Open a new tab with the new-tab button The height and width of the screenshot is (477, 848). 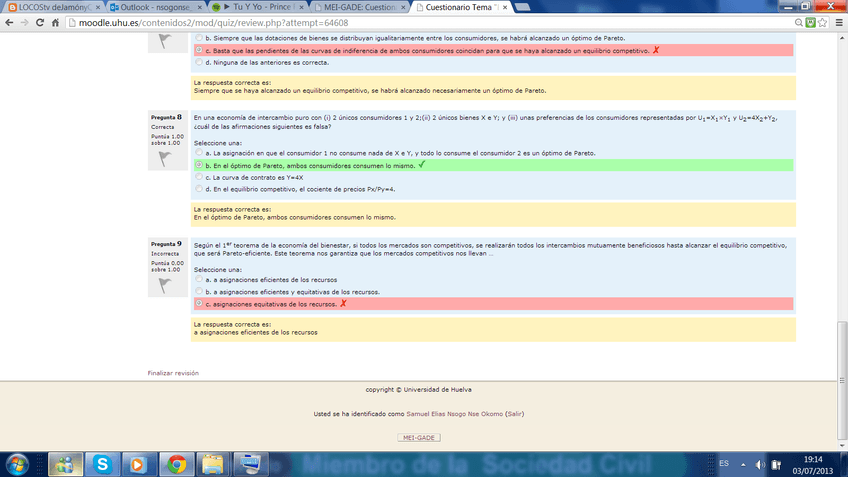522,7
